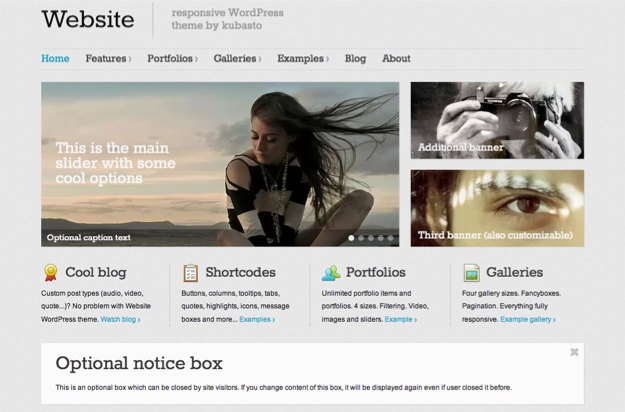Expand the Portfolios menu dropdown

(171, 59)
